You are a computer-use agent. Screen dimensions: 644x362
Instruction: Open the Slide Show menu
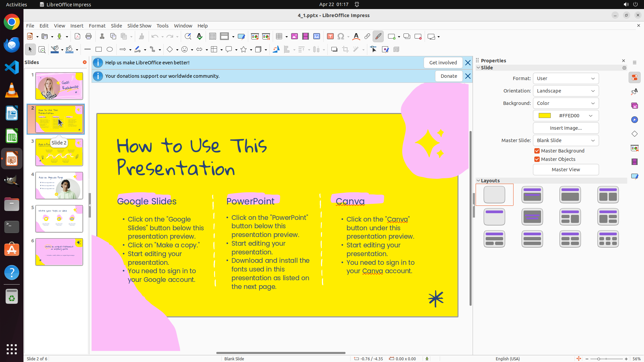pos(139,26)
